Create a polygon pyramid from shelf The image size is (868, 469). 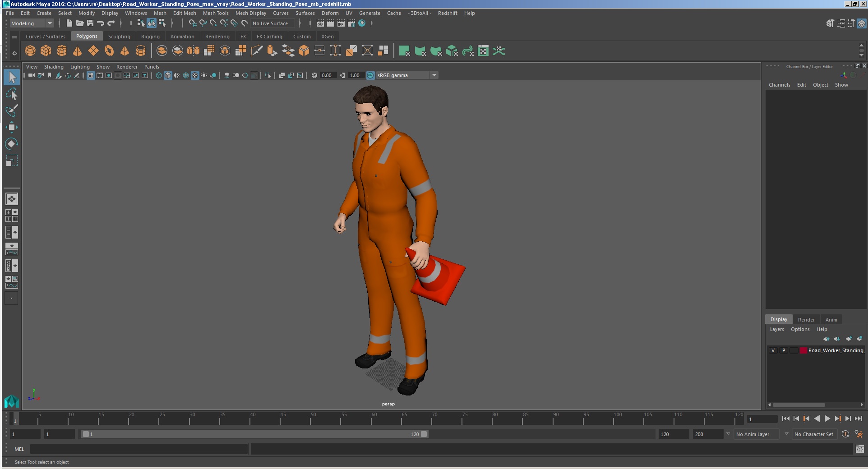125,51
